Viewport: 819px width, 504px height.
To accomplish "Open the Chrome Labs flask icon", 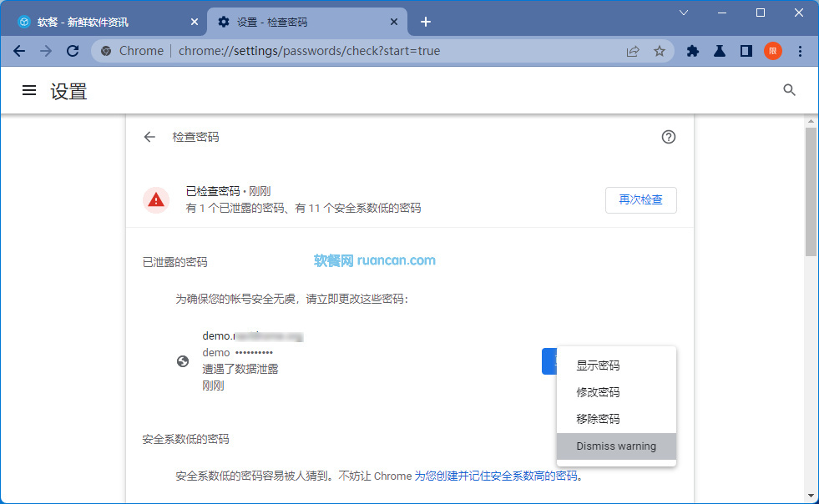I will coord(719,51).
